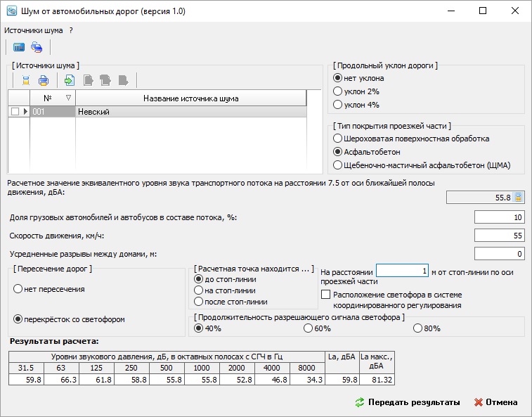532x417 pixels.
Task: Open the "?" help menu
Action: click(71, 30)
